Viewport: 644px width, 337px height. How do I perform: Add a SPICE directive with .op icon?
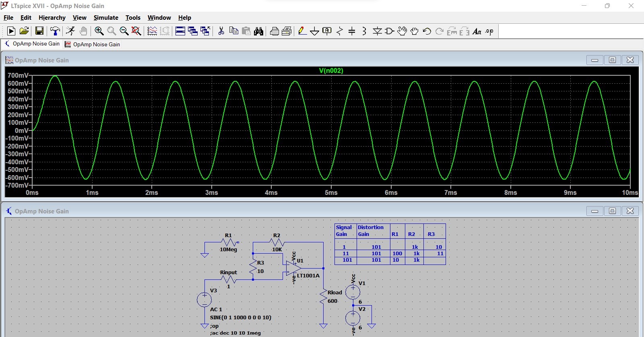489,31
